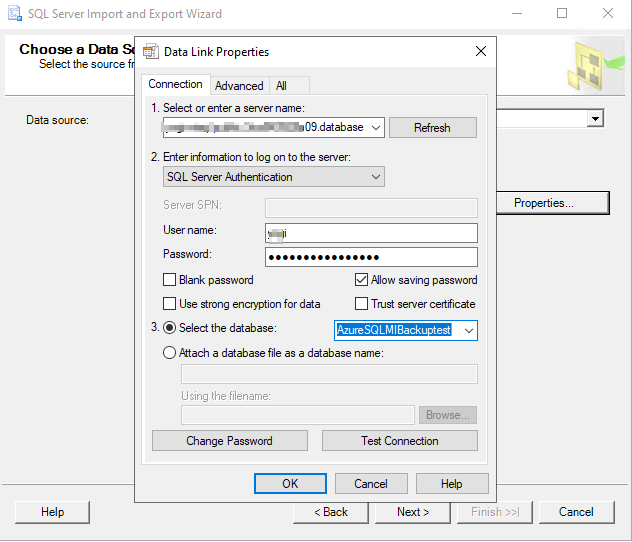Click Test Connection button
Viewport: 632px width, 542px height.
(400, 441)
